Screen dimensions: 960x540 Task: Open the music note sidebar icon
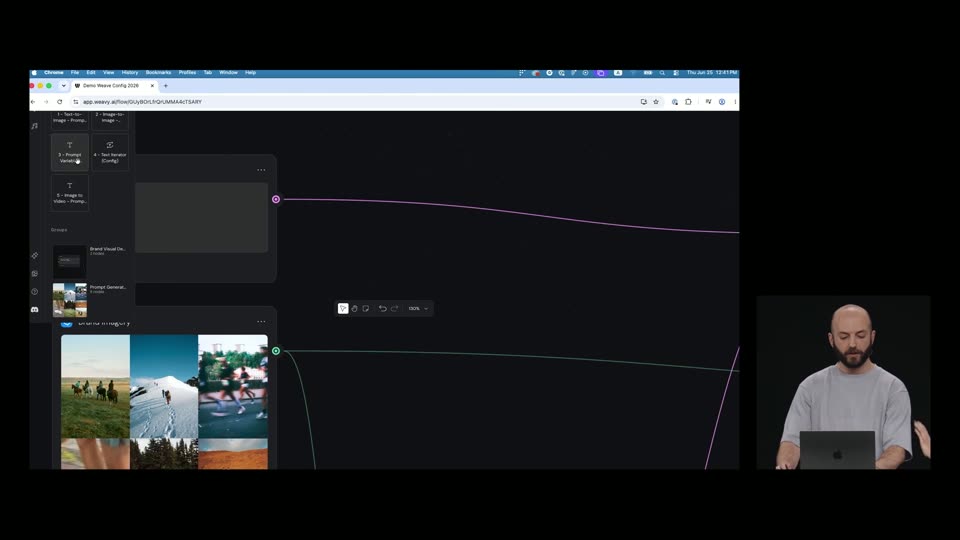(x=35, y=126)
